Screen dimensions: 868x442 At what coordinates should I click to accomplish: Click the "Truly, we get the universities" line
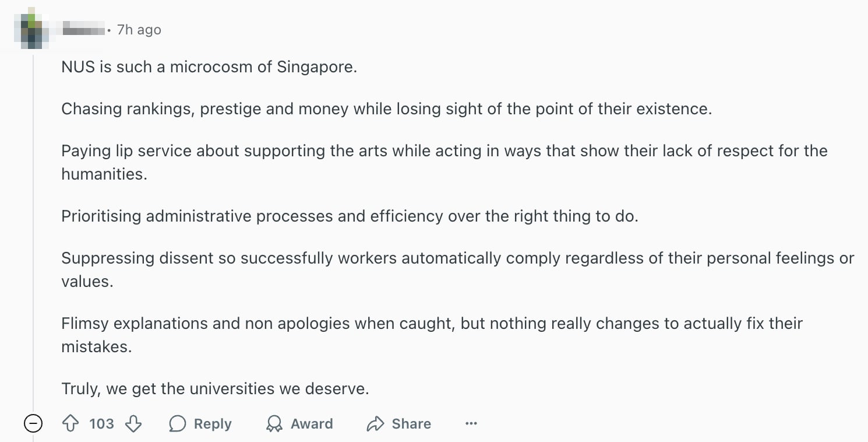click(x=215, y=389)
